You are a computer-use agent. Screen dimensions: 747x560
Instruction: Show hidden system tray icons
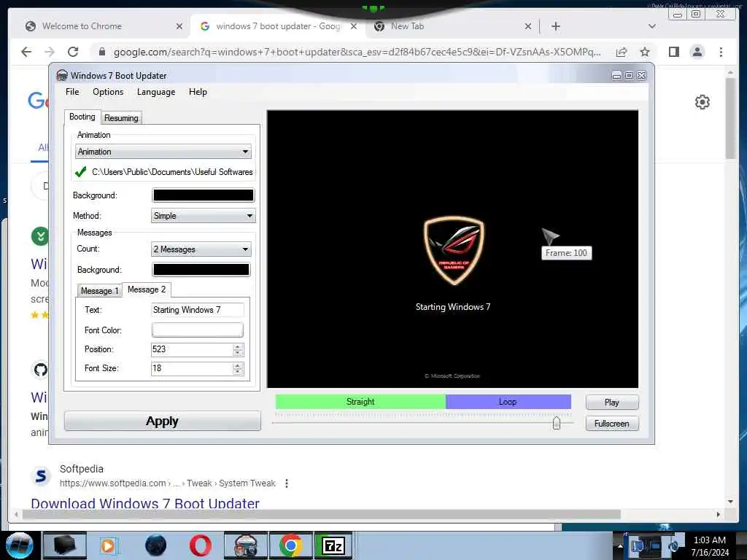[x=620, y=545]
